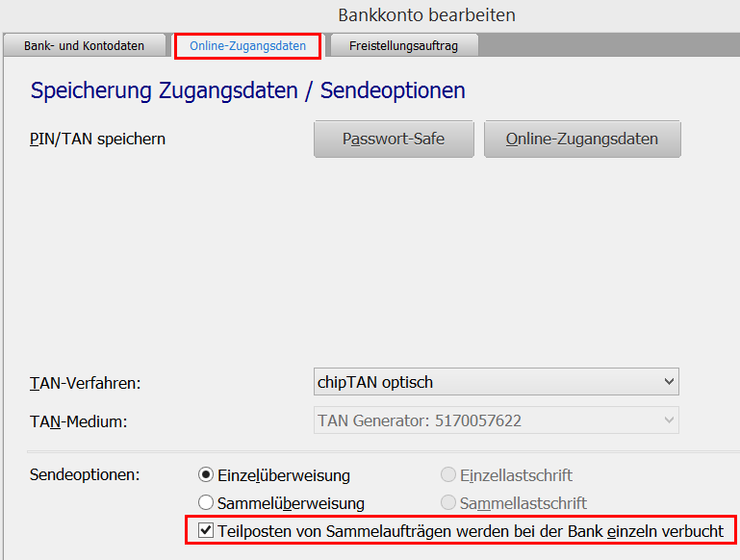This screenshot has height=560, width=740.
Task: Click the Sendeoptionen label
Action: pos(84,475)
